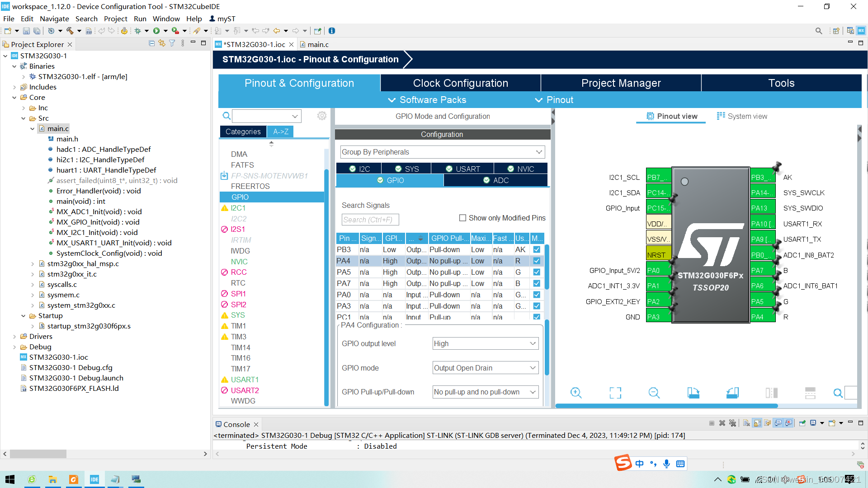Screen dimensions: 868x488
Task: Collapse the Core folder in Project Explorer
Action: coord(14,98)
